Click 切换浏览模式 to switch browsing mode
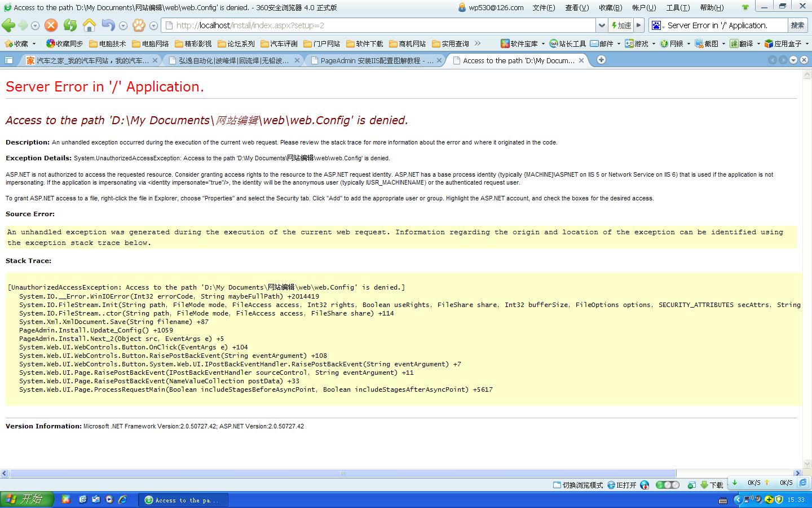 click(578, 485)
